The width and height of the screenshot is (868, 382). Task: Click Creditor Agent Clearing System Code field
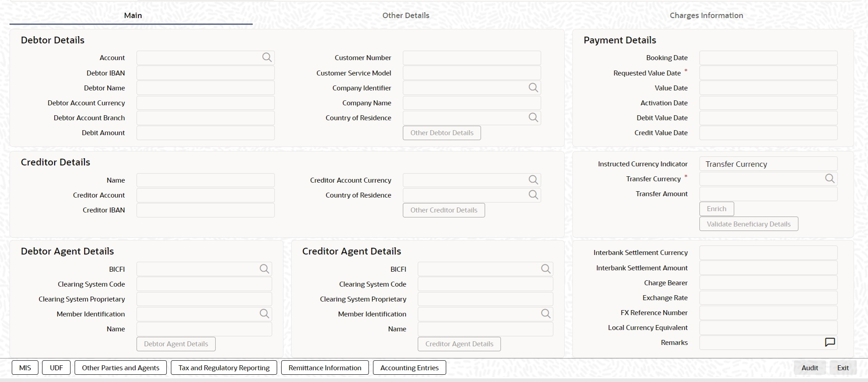(485, 284)
